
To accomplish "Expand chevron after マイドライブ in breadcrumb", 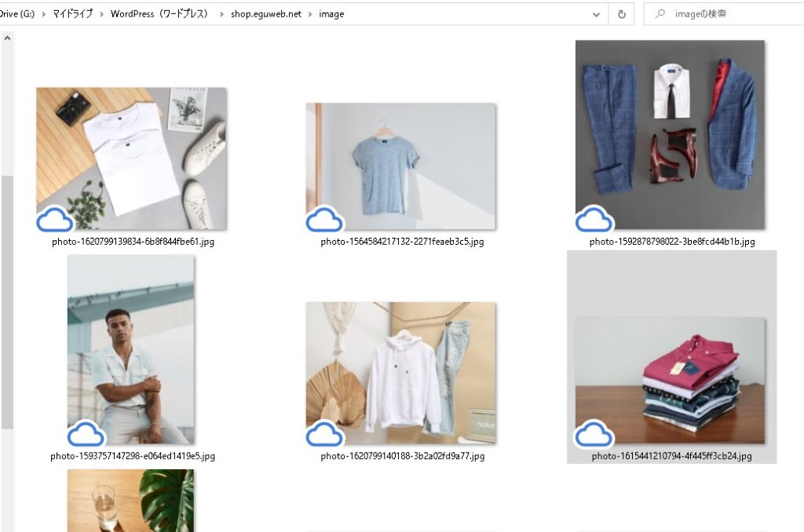I will pos(101,14).
